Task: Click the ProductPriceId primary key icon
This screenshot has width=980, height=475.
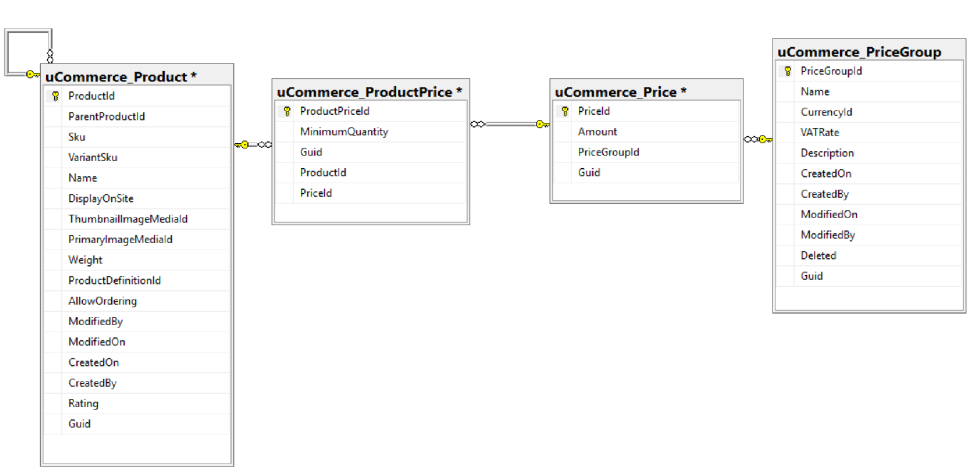Action: (x=287, y=111)
